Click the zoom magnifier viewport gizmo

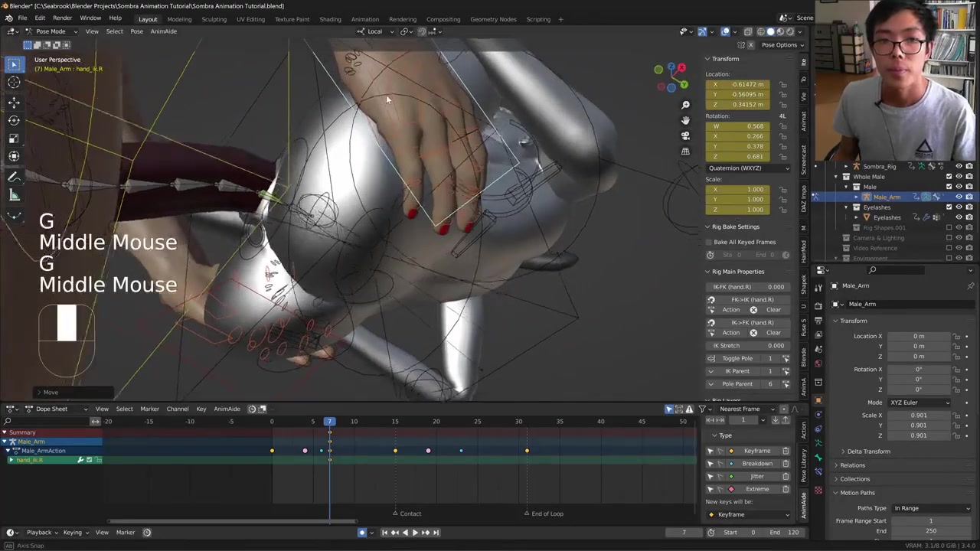point(685,105)
